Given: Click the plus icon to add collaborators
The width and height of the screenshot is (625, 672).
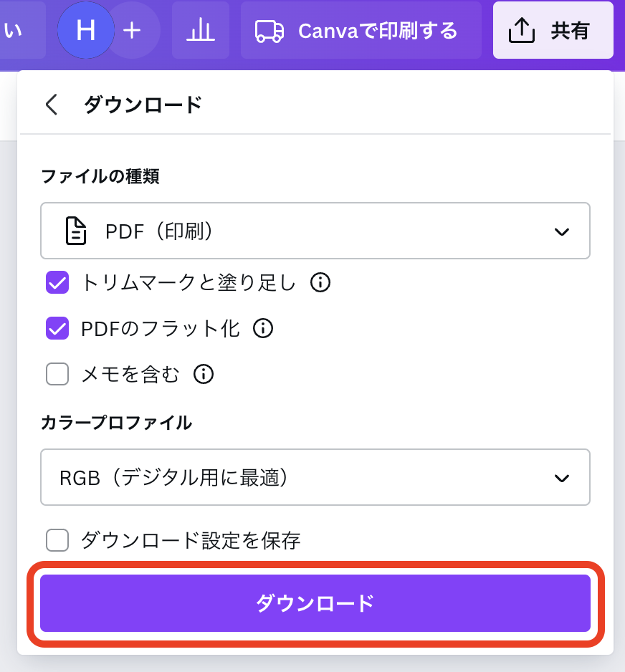Looking at the screenshot, I should [x=132, y=30].
